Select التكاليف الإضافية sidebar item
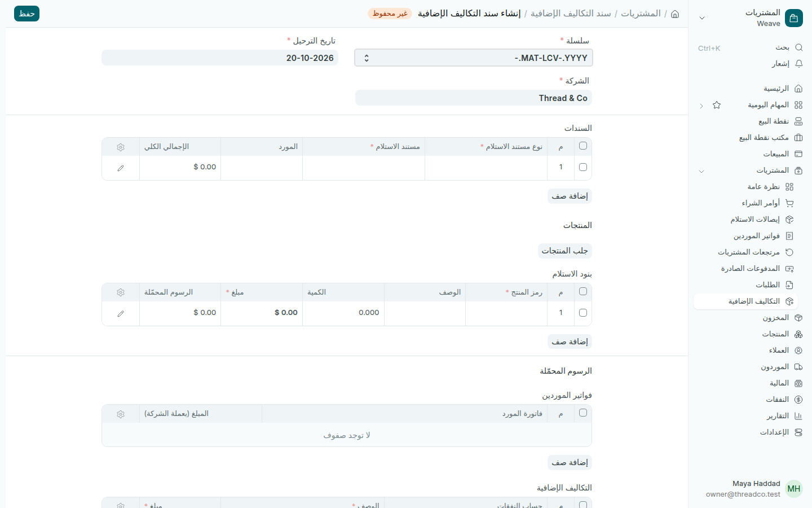812x508 pixels. [745, 301]
